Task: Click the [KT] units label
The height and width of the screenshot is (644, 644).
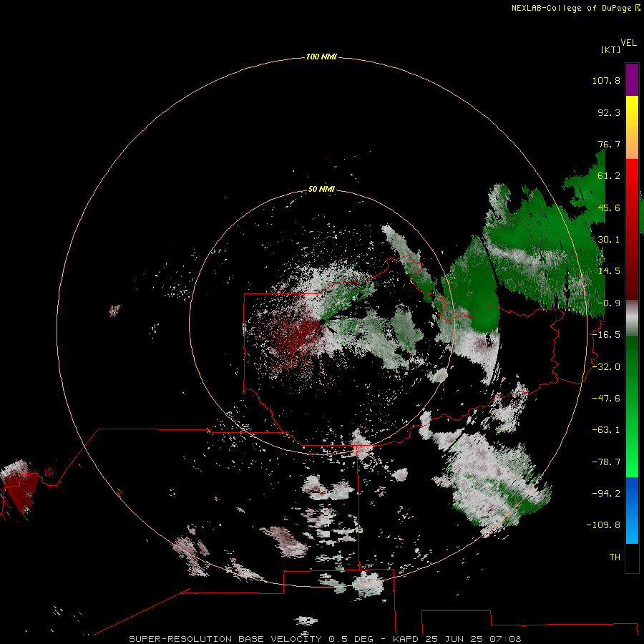Action: coord(610,49)
